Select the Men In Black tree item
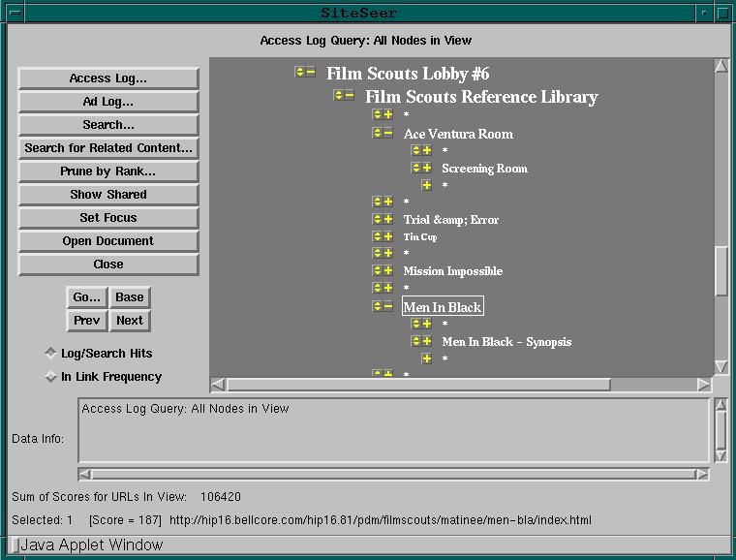Screen dimensions: 736x560 [x=443, y=306]
